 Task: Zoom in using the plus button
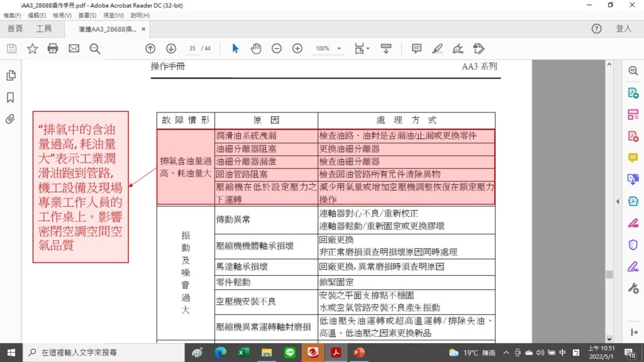297,48
